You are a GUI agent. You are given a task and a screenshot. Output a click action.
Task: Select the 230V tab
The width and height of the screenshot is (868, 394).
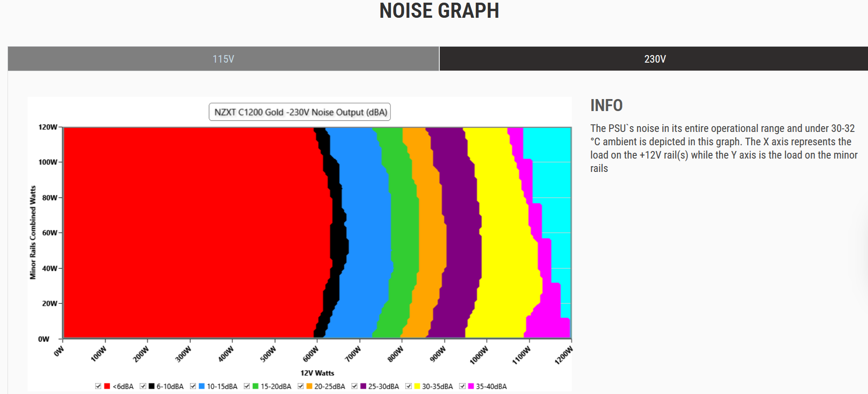pyautogui.click(x=654, y=59)
